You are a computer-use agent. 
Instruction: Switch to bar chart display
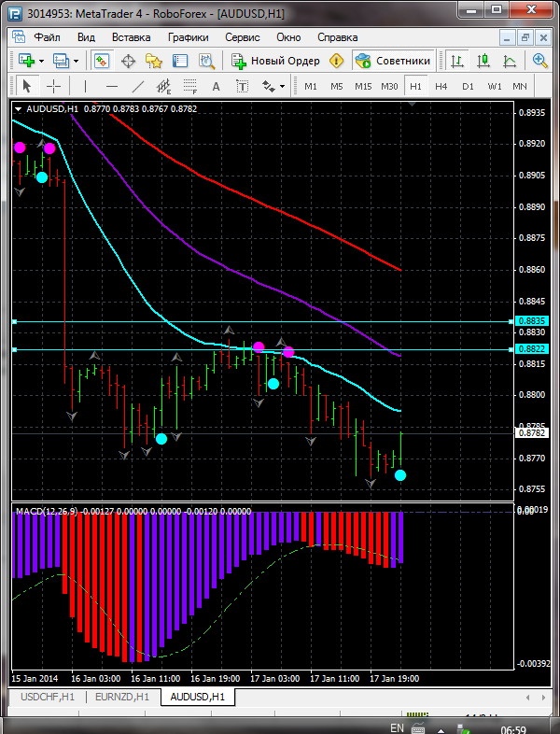(x=457, y=61)
